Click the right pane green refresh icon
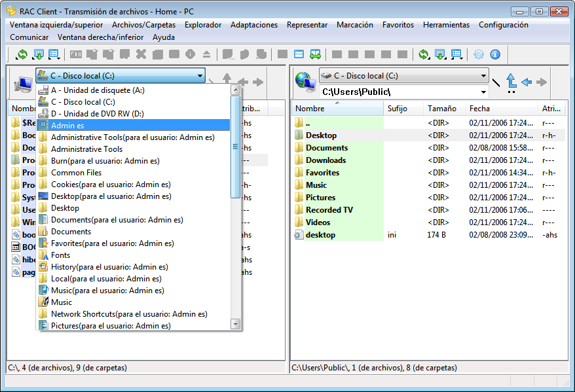Viewport: 575px width, 392px height. (x=423, y=54)
